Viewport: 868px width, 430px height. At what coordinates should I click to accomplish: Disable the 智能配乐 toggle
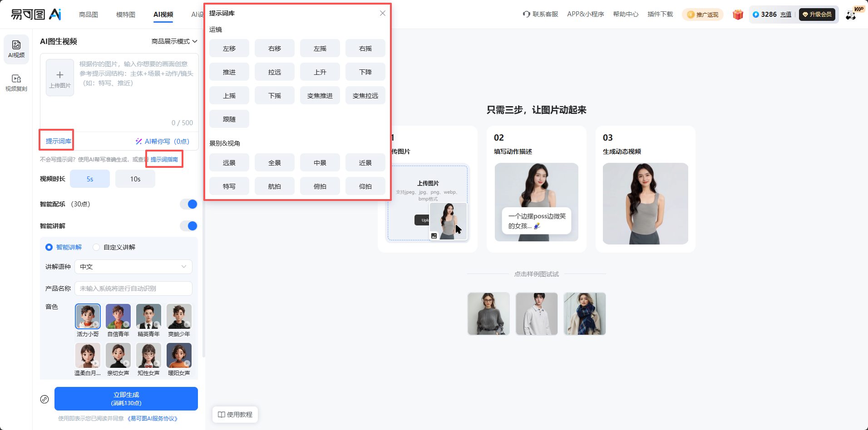188,204
